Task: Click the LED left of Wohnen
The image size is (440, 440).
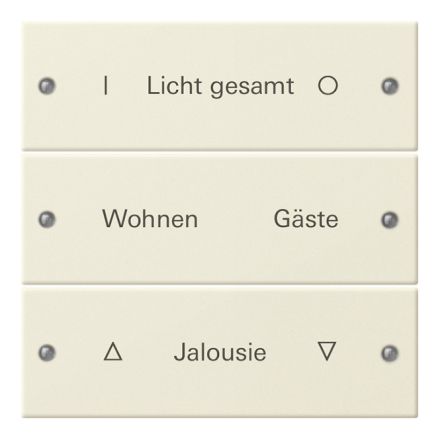Action: pyautogui.click(x=47, y=220)
